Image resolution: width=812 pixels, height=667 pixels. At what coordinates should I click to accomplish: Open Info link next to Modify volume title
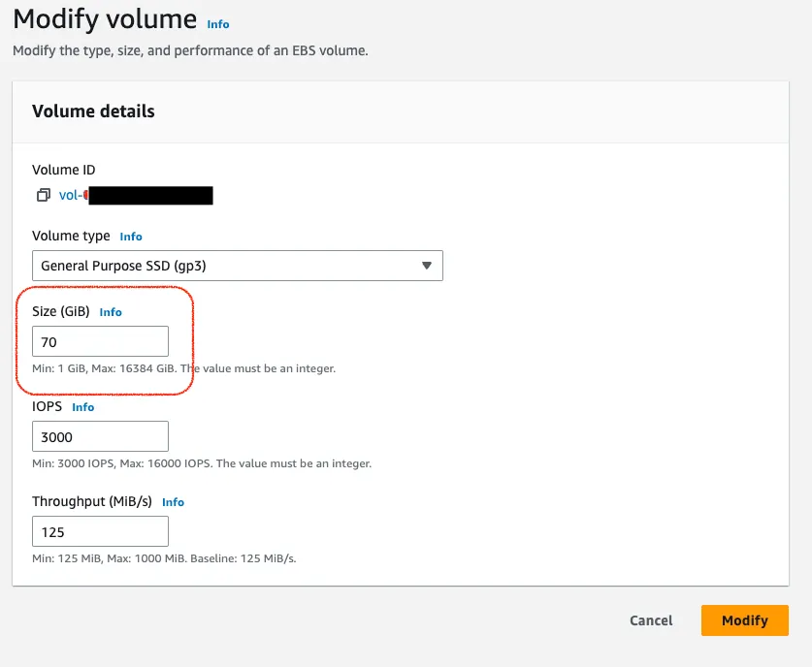pos(218,24)
